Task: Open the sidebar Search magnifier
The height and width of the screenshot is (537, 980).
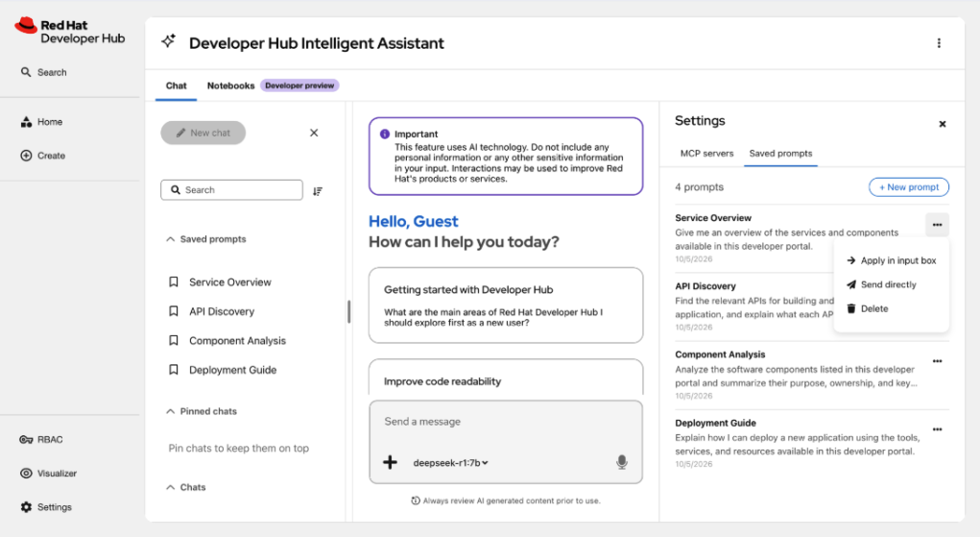Action: pyautogui.click(x=26, y=72)
